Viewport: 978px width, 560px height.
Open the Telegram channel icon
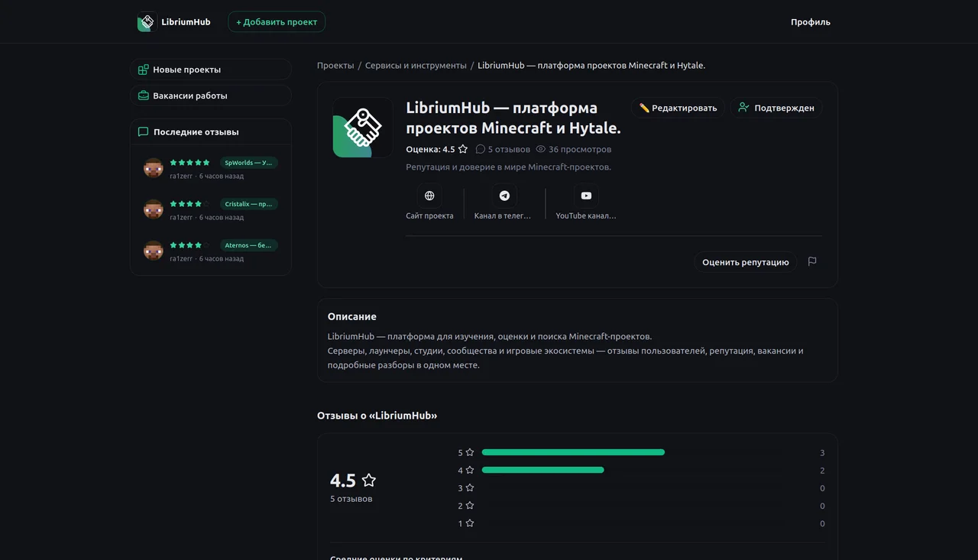[504, 196]
